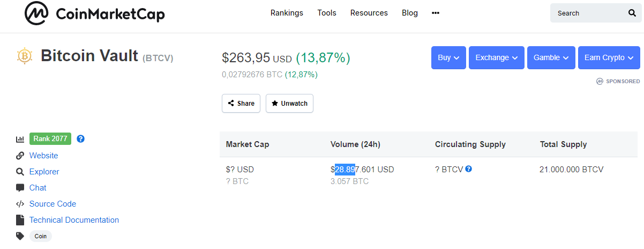This screenshot has height=249, width=644.
Task: Click the Sponsored label icon
Action: click(600, 82)
